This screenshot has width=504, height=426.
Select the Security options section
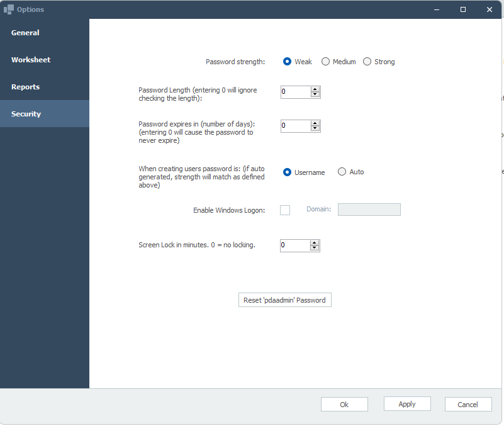[x=44, y=114]
